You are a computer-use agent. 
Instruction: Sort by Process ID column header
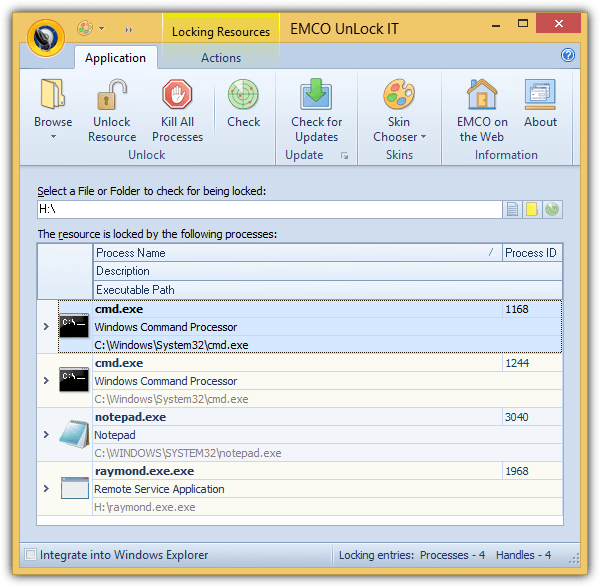click(532, 253)
